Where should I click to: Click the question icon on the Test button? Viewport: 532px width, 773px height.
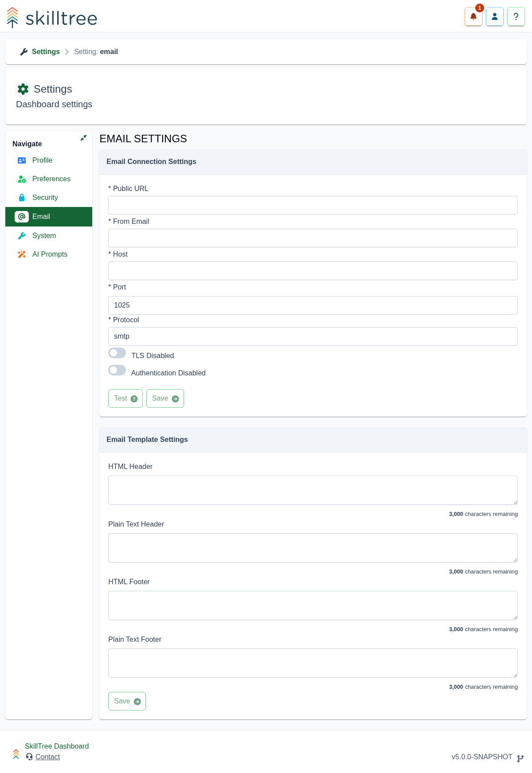134,399
